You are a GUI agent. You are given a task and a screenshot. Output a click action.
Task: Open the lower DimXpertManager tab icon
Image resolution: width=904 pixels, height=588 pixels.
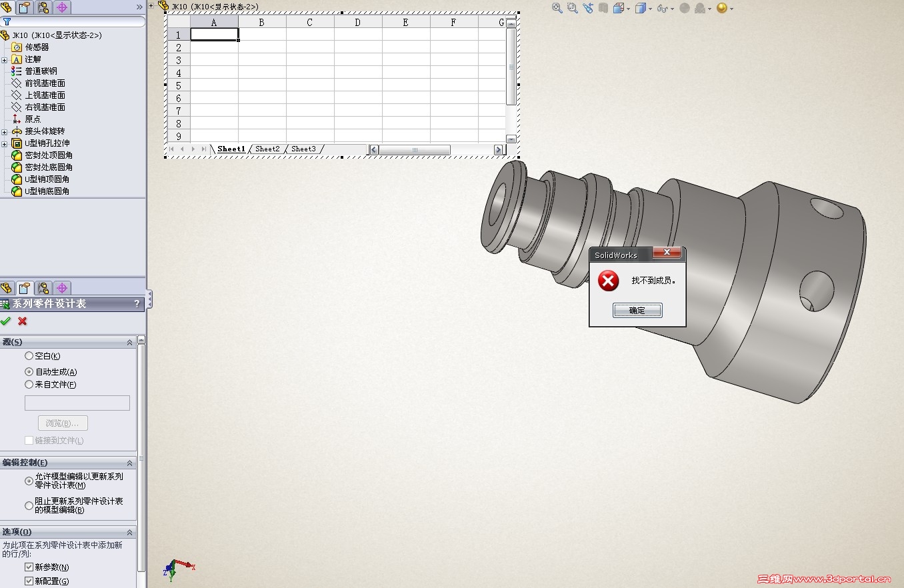point(62,288)
